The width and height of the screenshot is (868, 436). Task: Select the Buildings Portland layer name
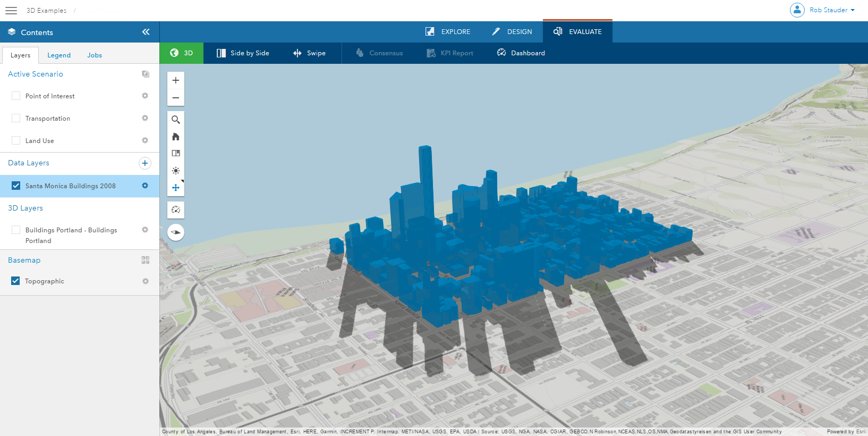[x=71, y=235]
